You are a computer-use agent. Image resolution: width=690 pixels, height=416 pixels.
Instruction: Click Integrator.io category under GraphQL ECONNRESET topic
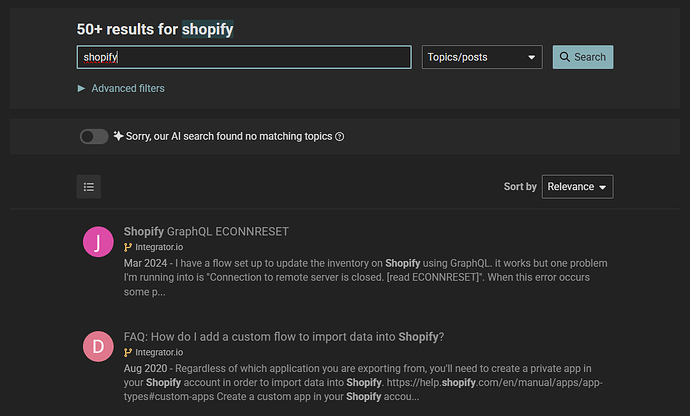[x=159, y=247]
